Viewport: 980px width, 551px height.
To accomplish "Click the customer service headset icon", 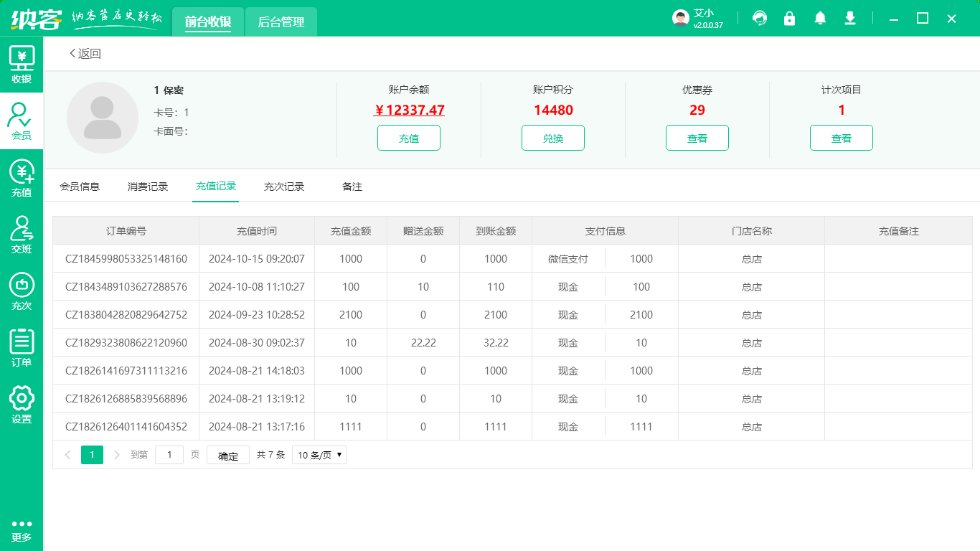I will point(760,19).
